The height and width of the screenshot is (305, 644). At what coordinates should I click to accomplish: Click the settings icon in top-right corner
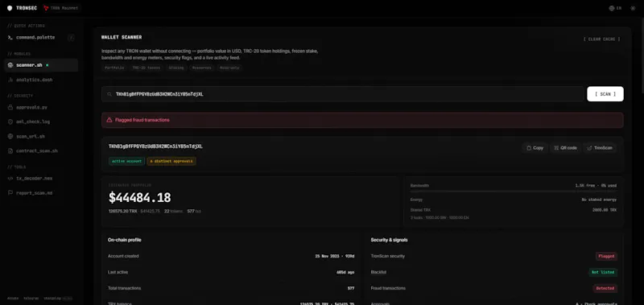tap(633, 8)
